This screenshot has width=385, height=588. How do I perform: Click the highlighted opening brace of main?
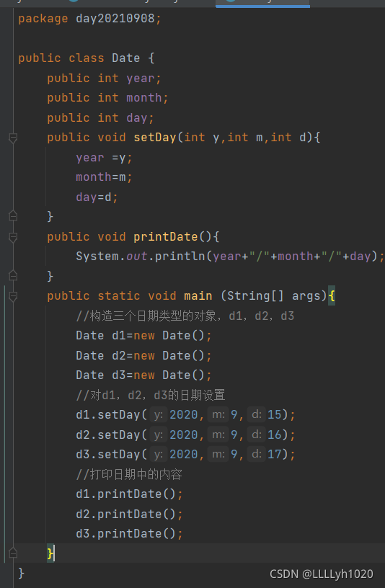(332, 296)
